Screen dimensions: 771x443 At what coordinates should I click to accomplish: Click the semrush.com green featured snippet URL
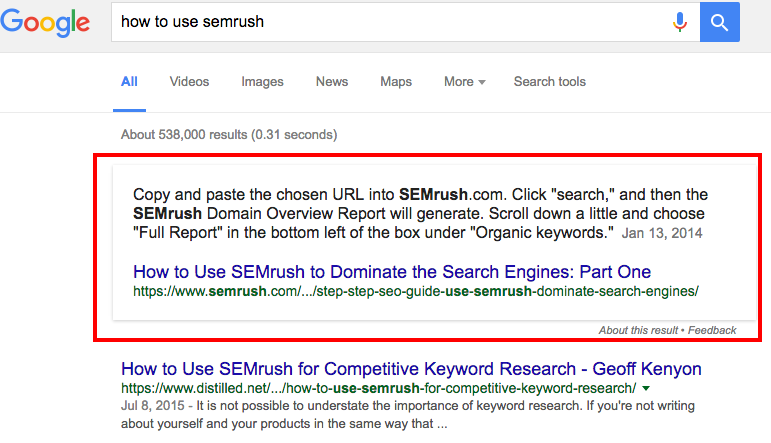415,292
